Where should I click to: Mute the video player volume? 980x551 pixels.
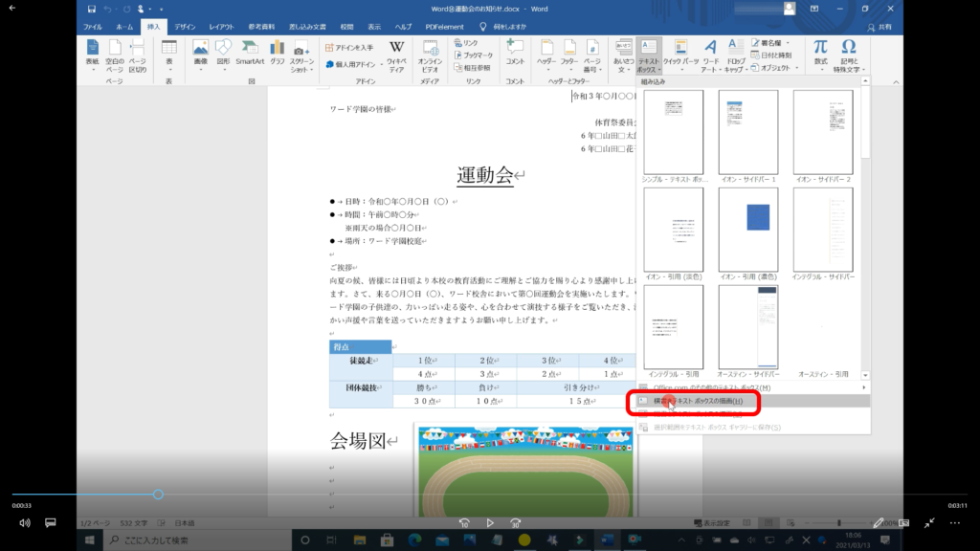pos(25,523)
